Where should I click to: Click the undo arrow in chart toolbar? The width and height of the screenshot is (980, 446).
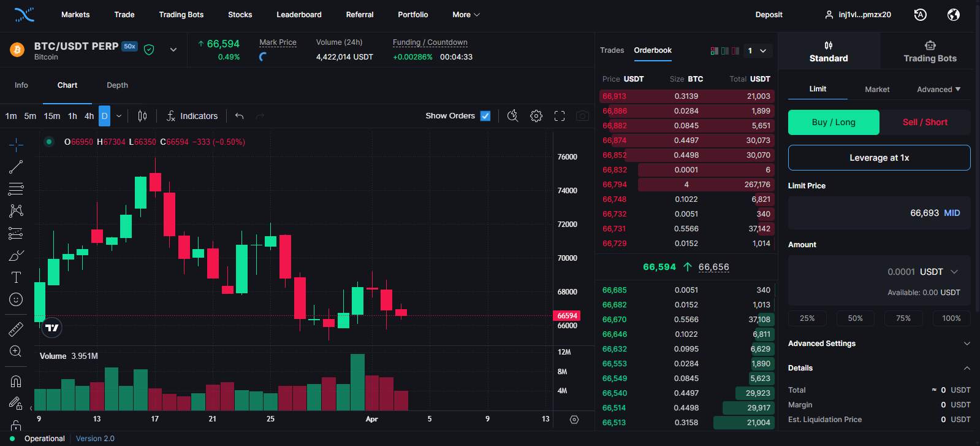240,116
